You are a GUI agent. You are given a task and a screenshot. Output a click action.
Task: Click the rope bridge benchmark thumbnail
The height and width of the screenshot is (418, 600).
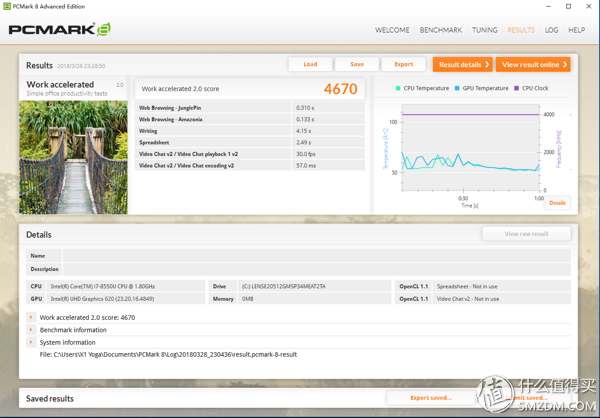coord(73,157)
